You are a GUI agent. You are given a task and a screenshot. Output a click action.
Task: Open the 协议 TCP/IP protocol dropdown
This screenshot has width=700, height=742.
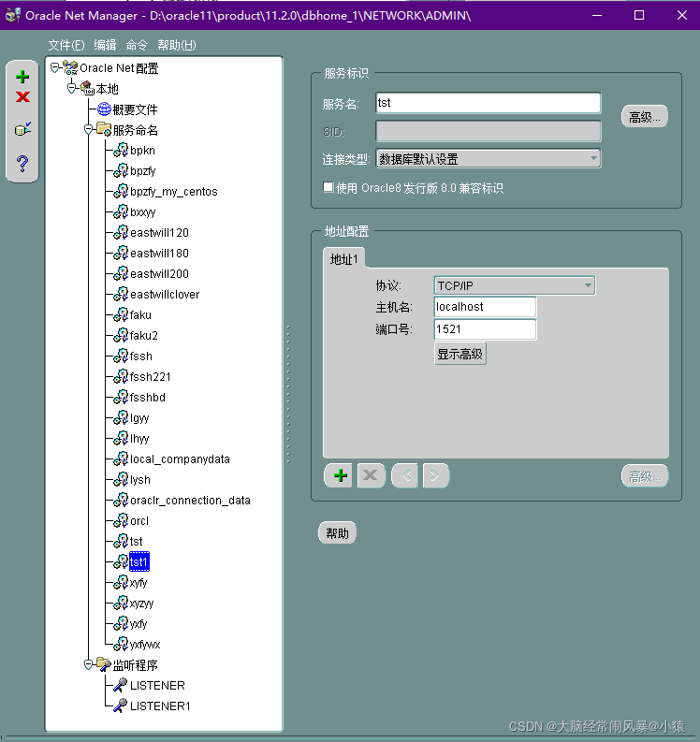588,285
